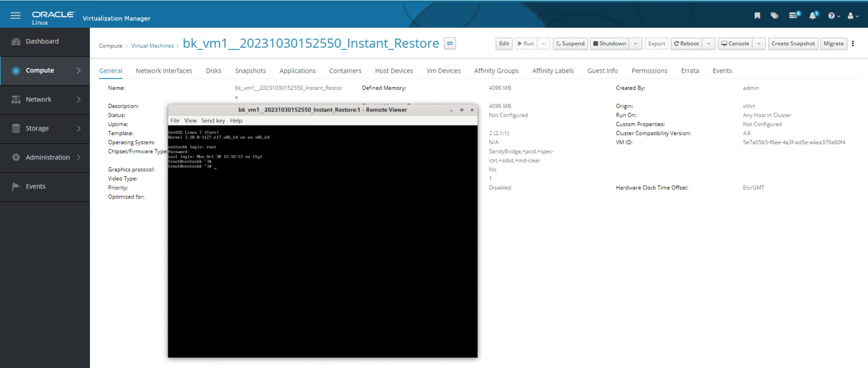Switch to the Containers tab
868x368 pixels.
tap(345, 71)
